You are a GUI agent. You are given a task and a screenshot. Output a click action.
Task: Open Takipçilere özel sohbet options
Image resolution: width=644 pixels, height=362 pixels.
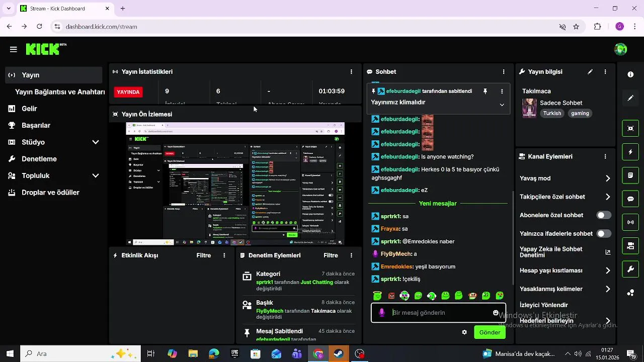point(565,197)
